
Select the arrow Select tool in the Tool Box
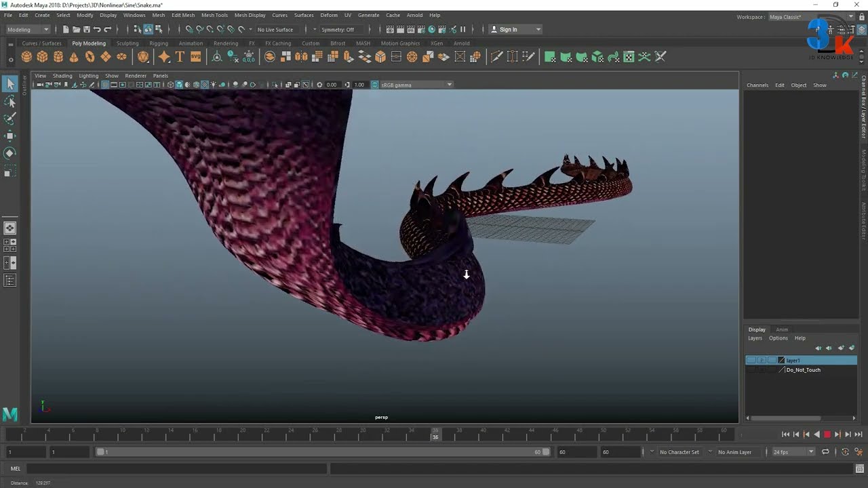tap(10, 84)
